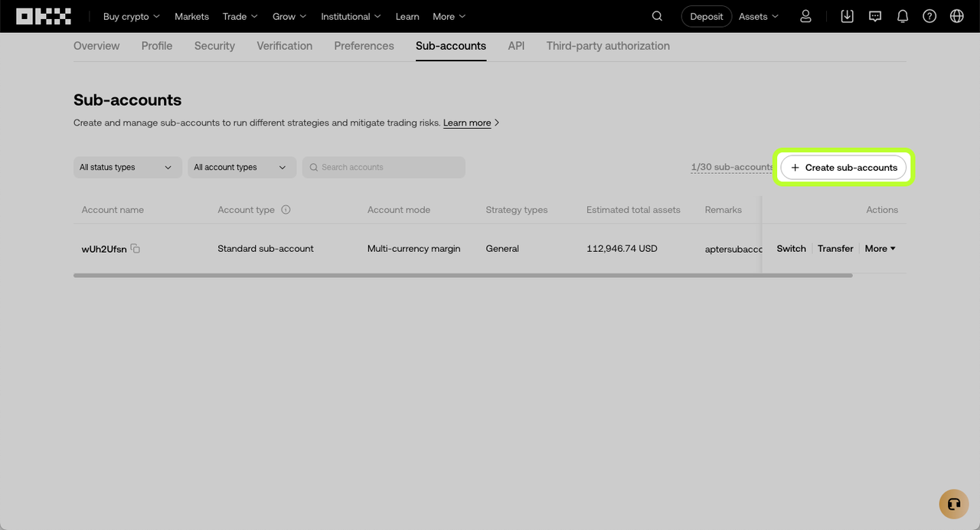Click the Create sub-accounts button
This screenshot has width=980, height=530.
(843, 167)
